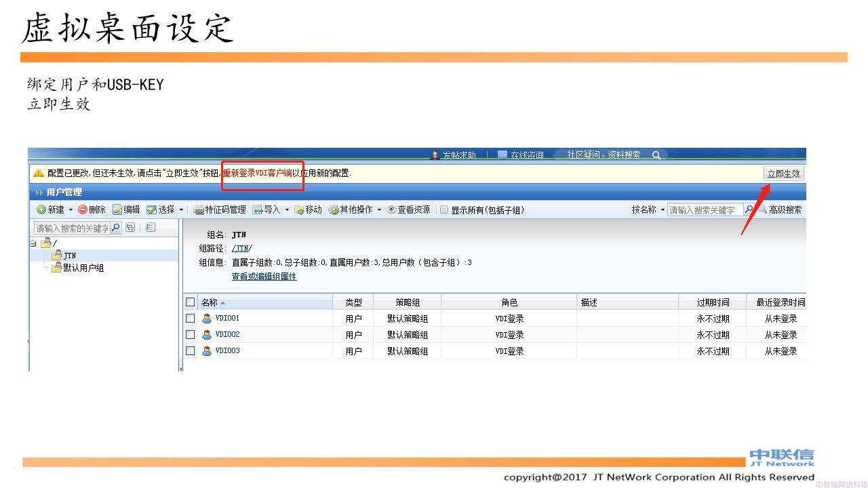This screenshot has width=868, height=488.
Task: Enable 显示所有(包括子组) checkbox
Action: 444,210
